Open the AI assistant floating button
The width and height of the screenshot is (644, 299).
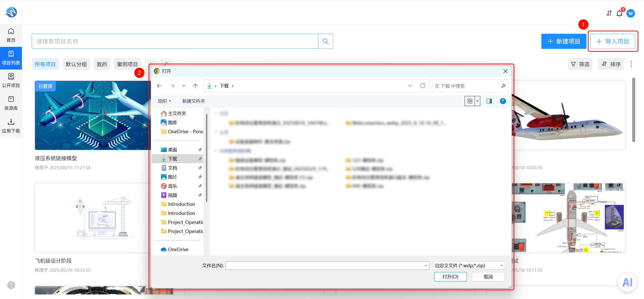pos(627,282)
